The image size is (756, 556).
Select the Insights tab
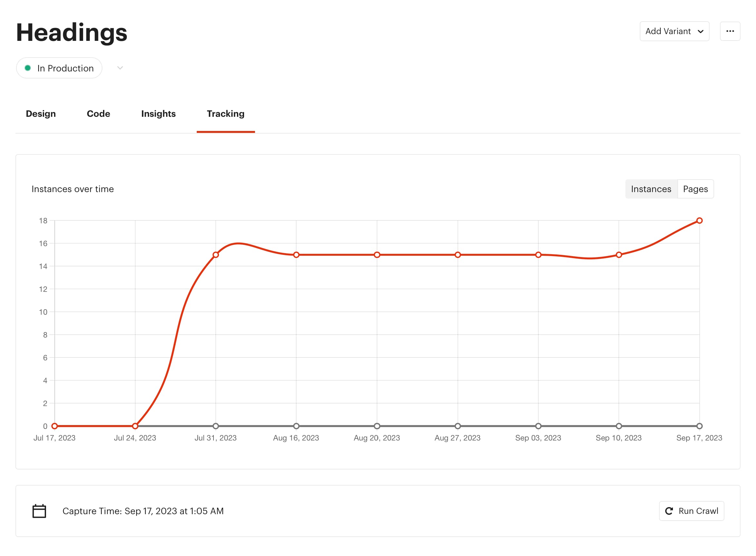click(158, 114)
